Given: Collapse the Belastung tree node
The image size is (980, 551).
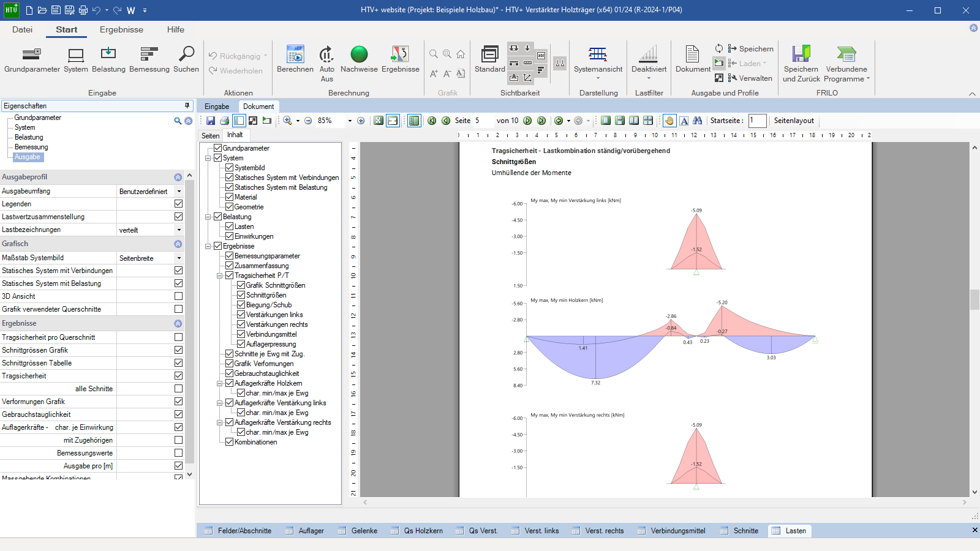Looking at the screenshot, I should [x=208, y=217].
